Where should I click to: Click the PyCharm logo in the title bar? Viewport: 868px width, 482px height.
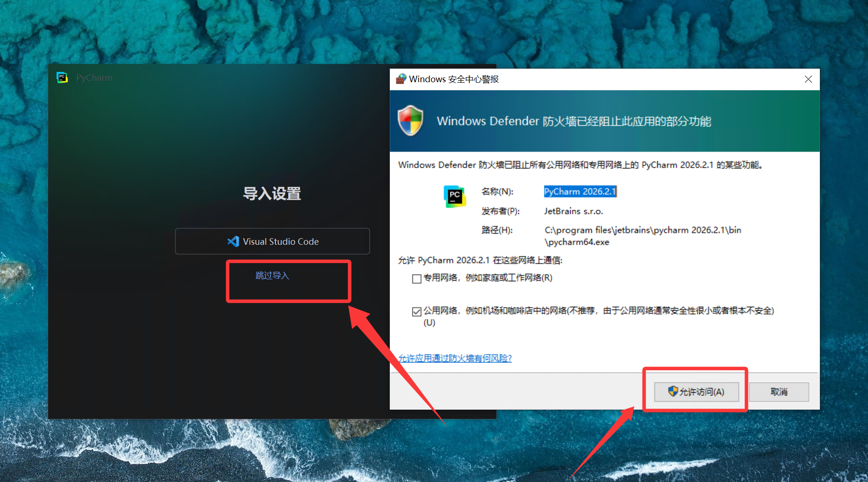(x=62, y=78)
